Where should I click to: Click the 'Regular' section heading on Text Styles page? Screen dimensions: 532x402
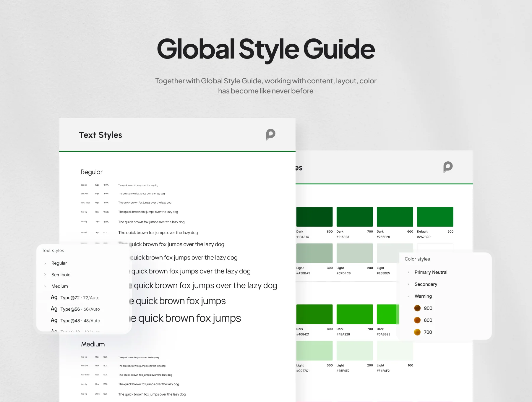92,172
